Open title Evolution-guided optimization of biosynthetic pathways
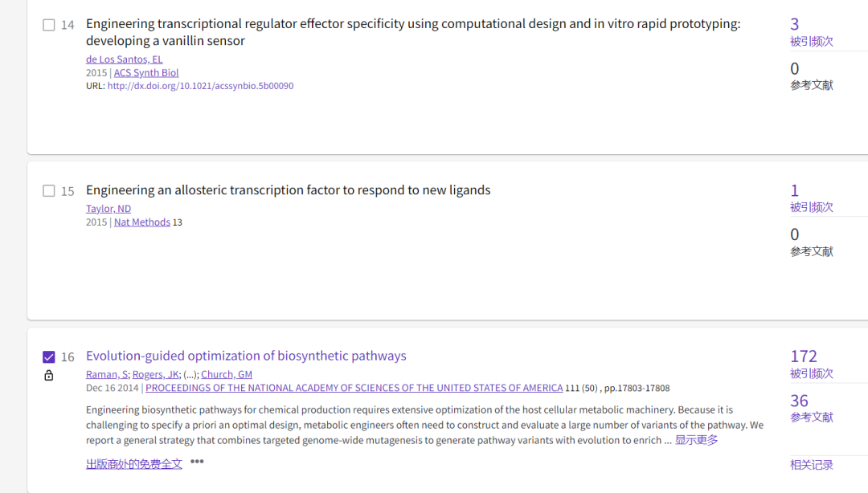 246,356
